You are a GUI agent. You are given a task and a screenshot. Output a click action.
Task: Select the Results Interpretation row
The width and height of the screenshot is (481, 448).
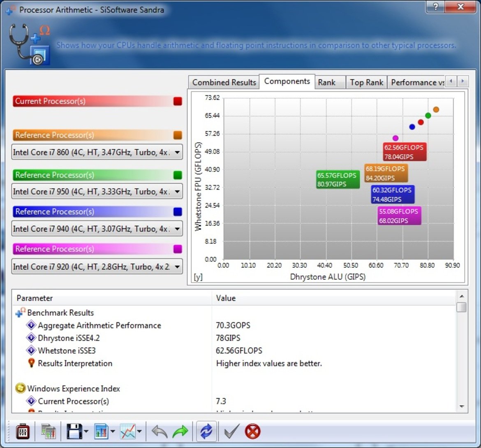tap(234, 363)
